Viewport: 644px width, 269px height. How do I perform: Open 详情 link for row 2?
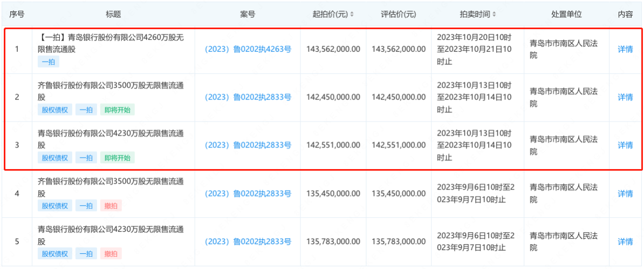(x=625, y=97)
